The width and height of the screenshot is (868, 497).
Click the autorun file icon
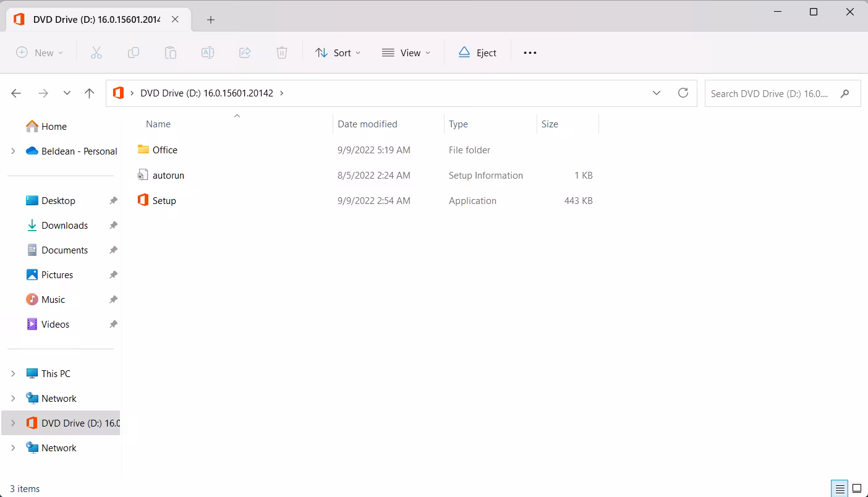[x=143, y=175]
